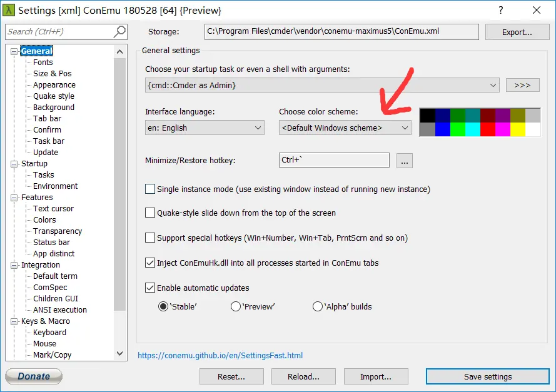Click the bright green color swatch
This screenshot has height=392, width=556.
[x=458, y=129]
